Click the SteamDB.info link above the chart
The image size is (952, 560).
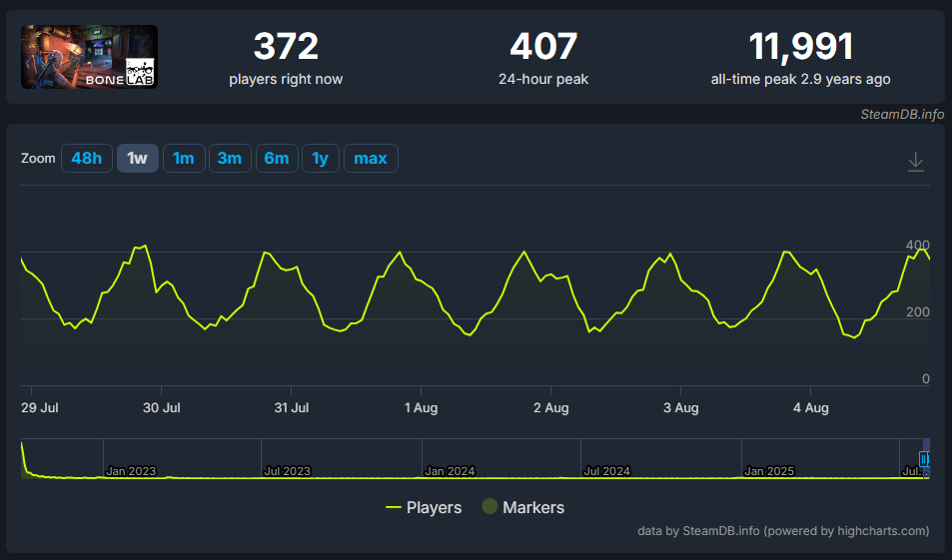pos(902,114)
